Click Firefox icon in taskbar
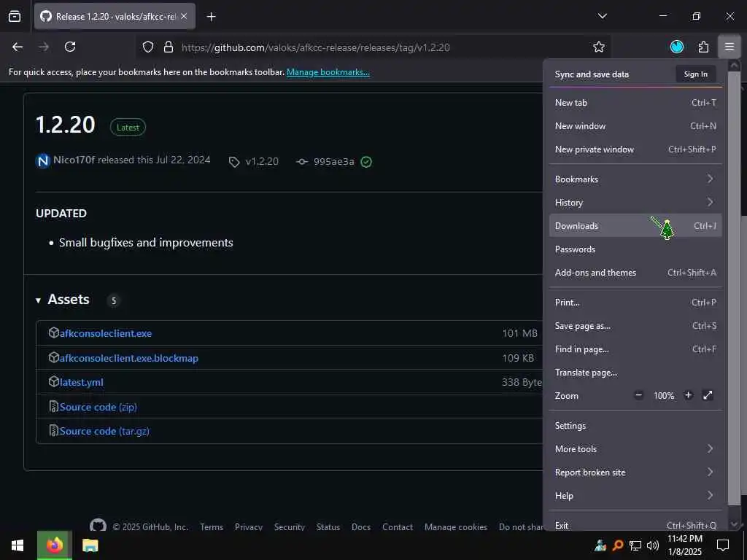The width and height of the screenshot is (747, 560). 54,545
